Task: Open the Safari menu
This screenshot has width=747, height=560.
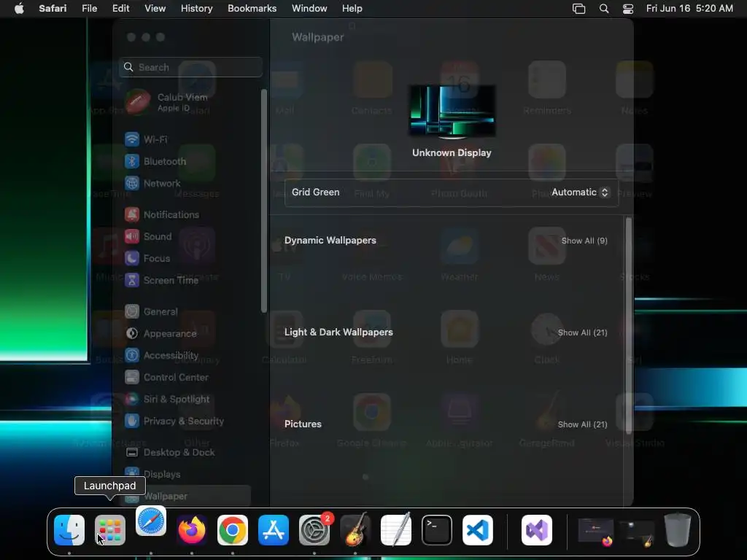Action: click(53, 9)
